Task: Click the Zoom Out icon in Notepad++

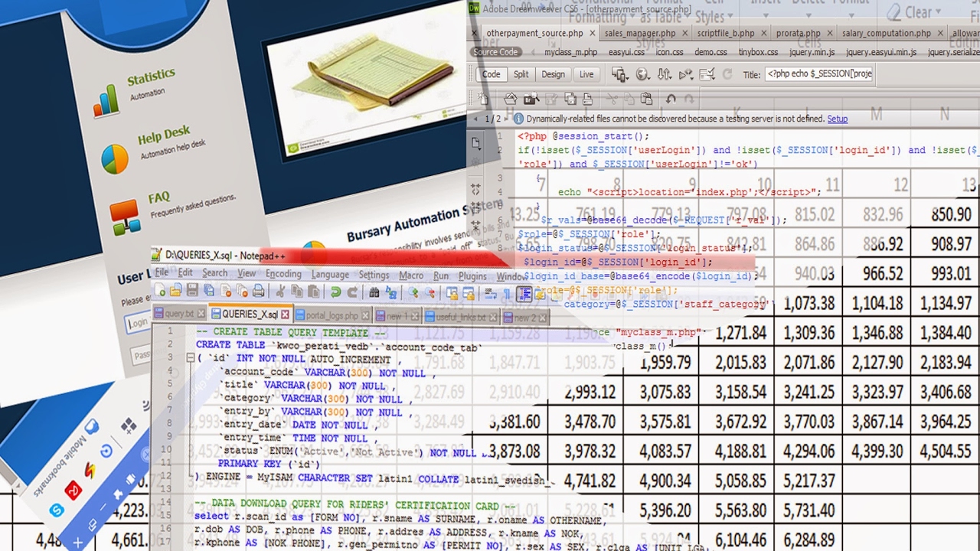Action: click(430, 292)
